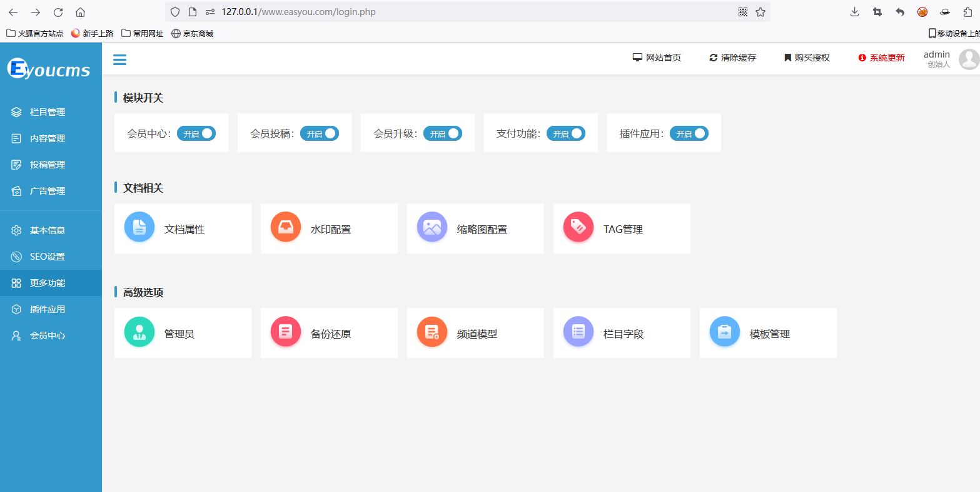Click the 文档相关 section heading
The image size is (980, 492).
(143, 188)
